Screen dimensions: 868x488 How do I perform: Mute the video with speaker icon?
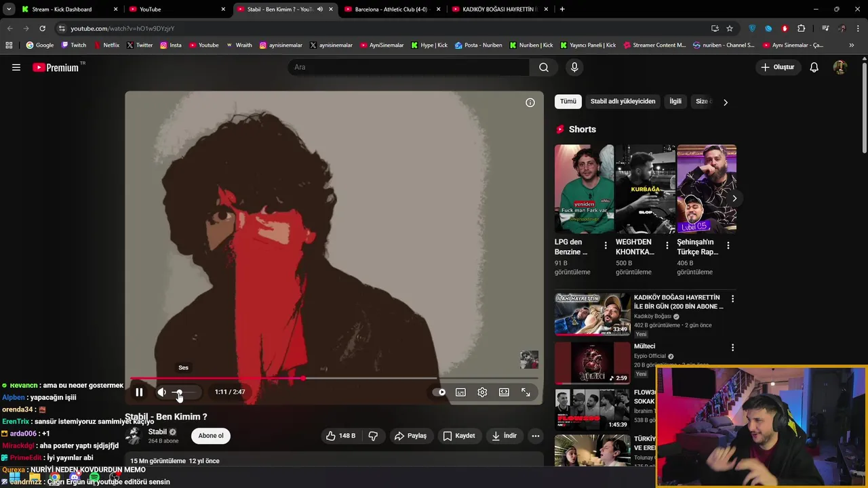click(x=161, y=392)
